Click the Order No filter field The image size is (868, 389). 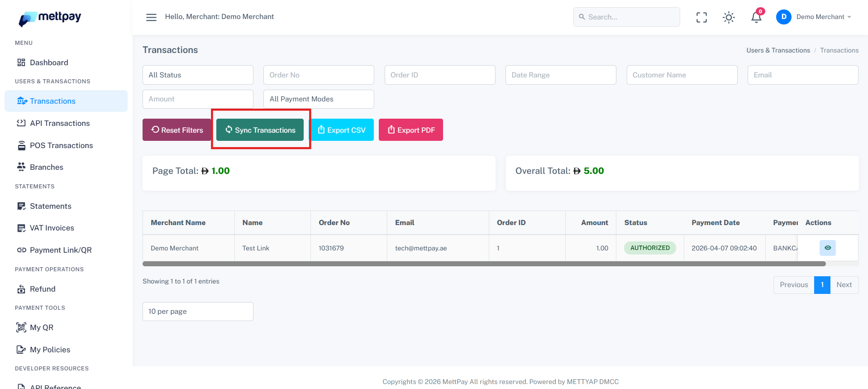[x=319, y=75]
